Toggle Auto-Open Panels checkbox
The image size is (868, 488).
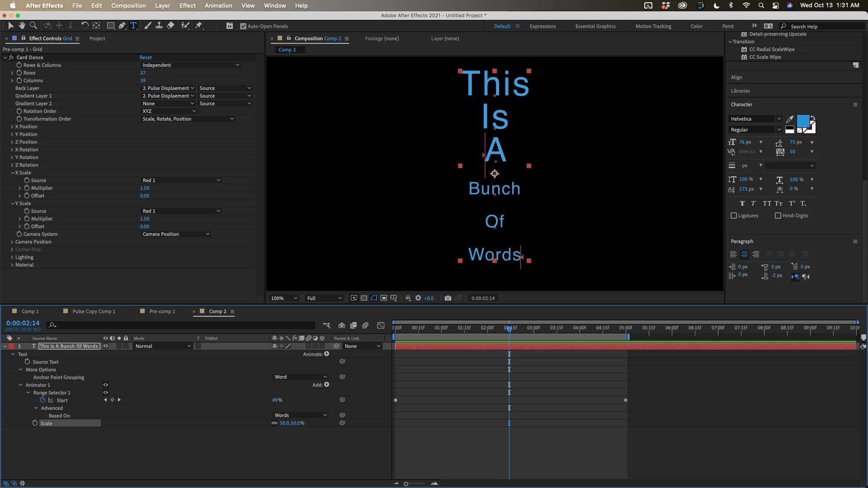[x=243, y=26]
